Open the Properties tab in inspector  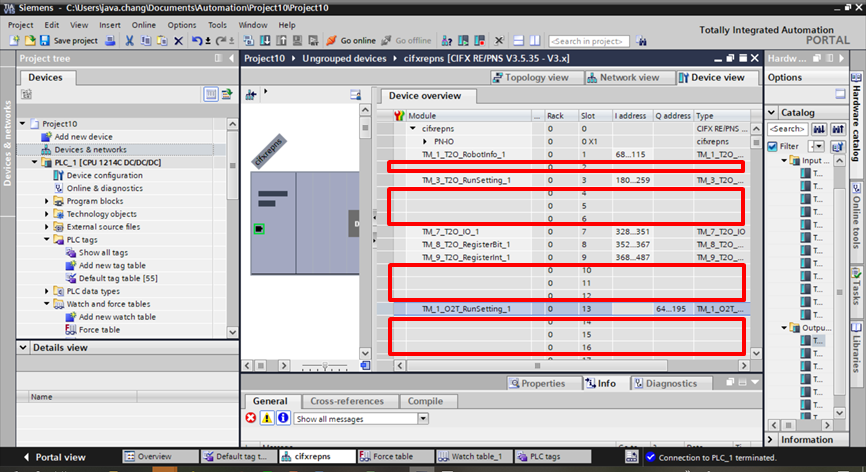click(543, 383)
